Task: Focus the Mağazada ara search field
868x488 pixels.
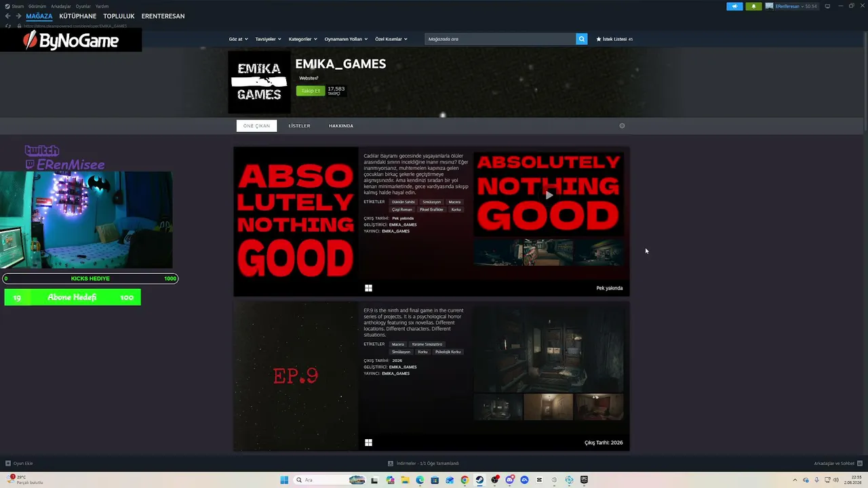Action: (500, 39)
